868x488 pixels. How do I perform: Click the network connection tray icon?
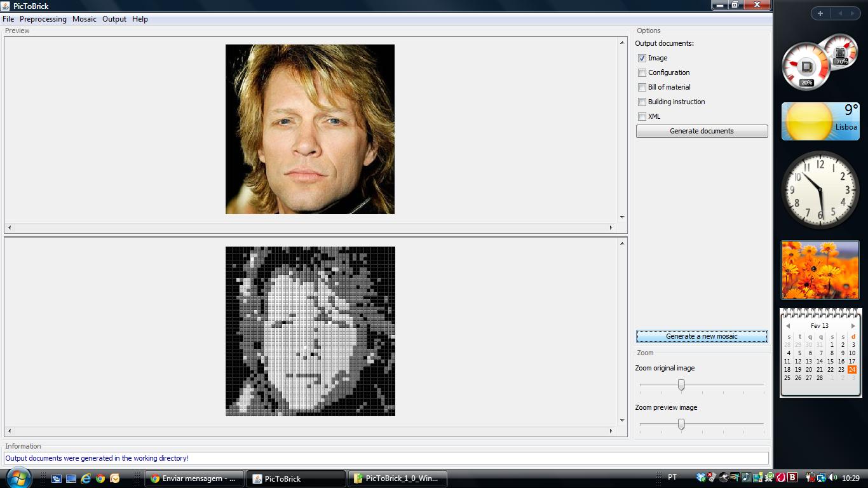click(822, 478)
